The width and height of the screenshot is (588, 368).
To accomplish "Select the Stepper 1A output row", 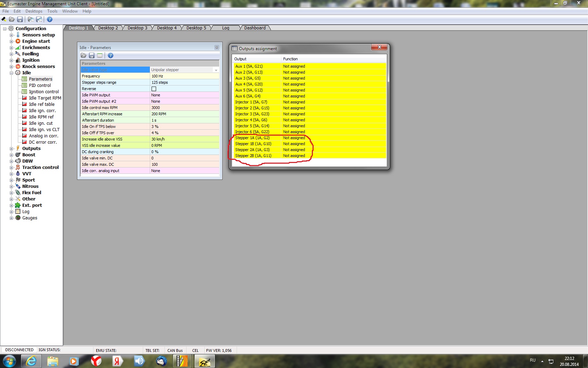I will 252,138.
